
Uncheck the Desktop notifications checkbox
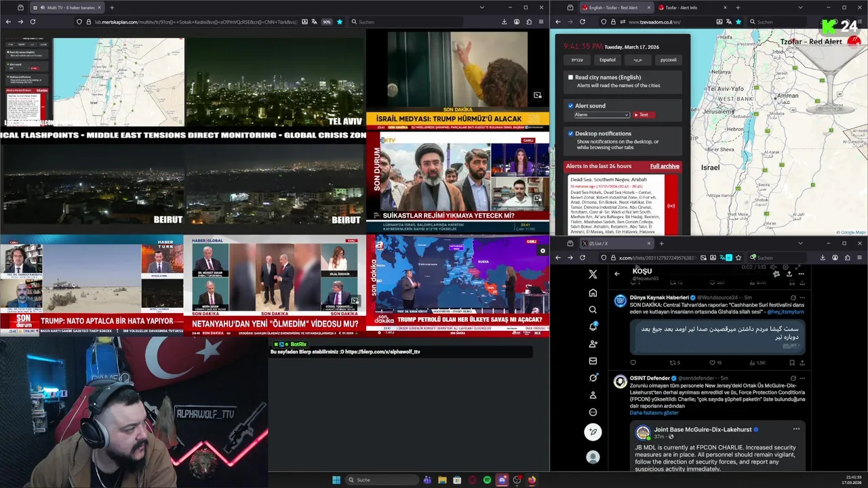click(571, 134)
